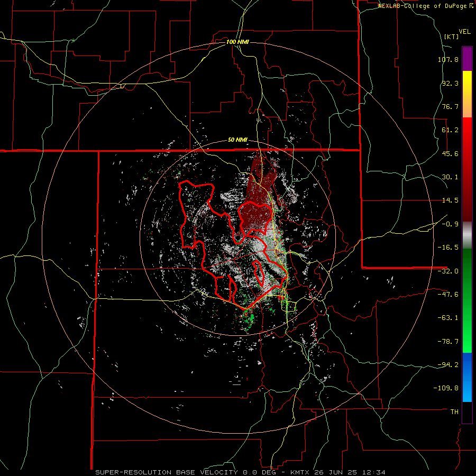This screenshot has width=476, height=476.
Task: Pick the black TH segment of the color bar
Action: 467,412
